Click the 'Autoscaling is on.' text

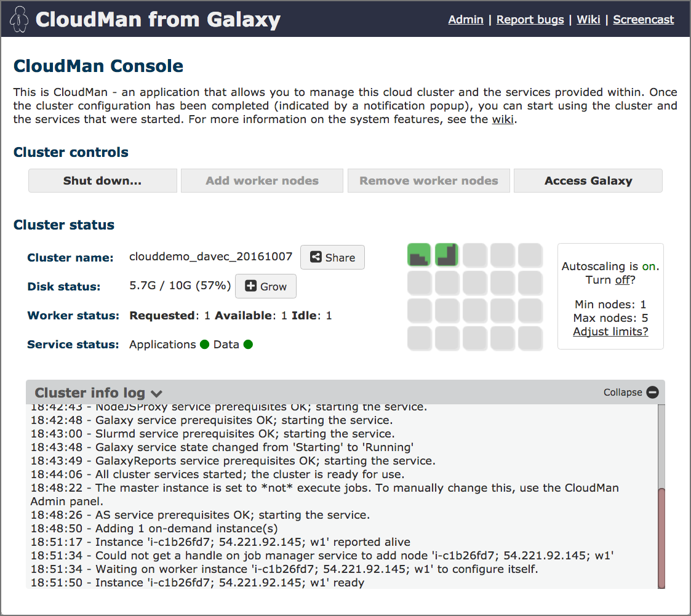click(x=610, y=266)
